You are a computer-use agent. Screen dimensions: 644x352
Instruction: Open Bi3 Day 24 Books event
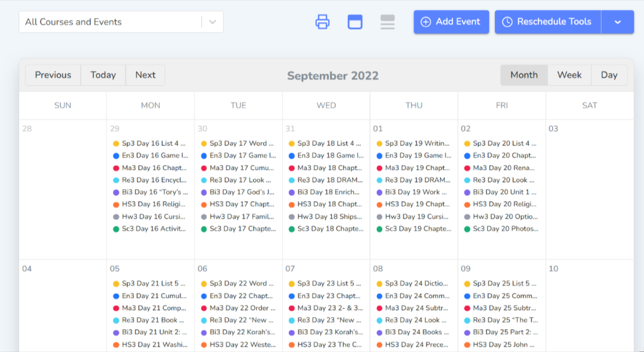pos(413,332)
